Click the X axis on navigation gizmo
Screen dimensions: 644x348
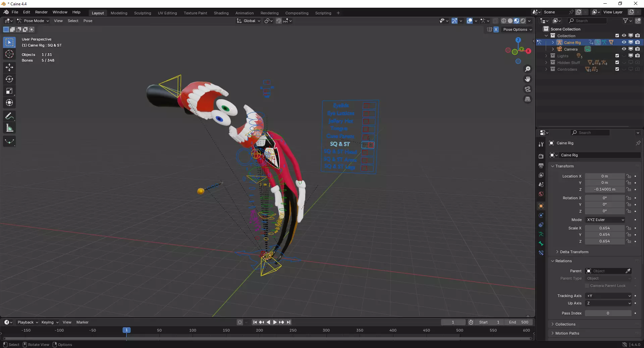click(529, 51)
